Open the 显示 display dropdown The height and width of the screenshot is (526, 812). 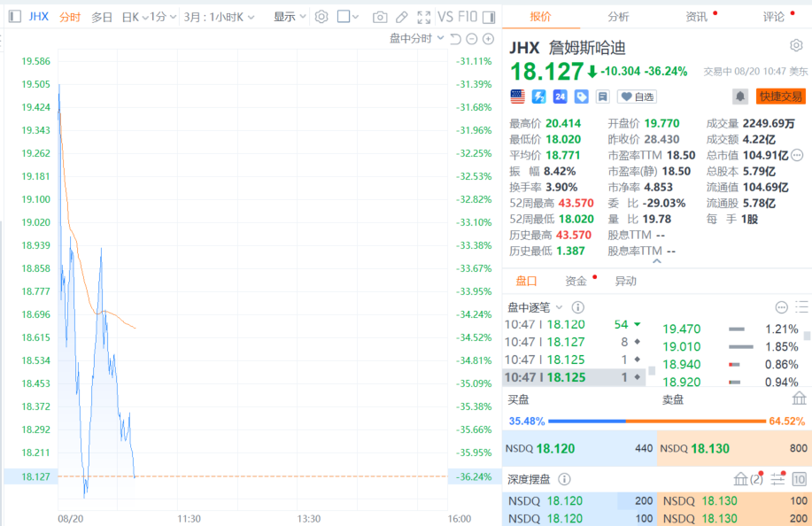click(290, 17)
